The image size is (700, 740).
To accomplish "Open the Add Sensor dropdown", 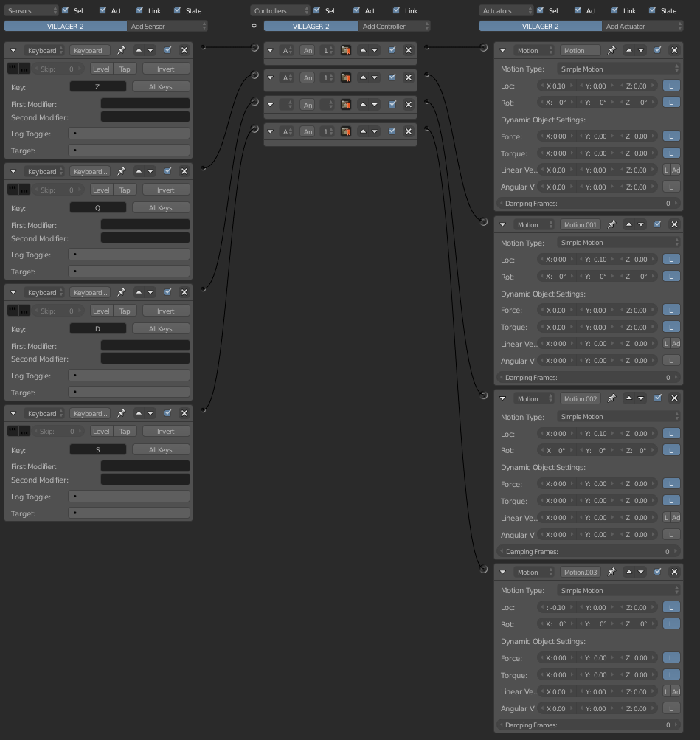I will (x=167, y=26).
